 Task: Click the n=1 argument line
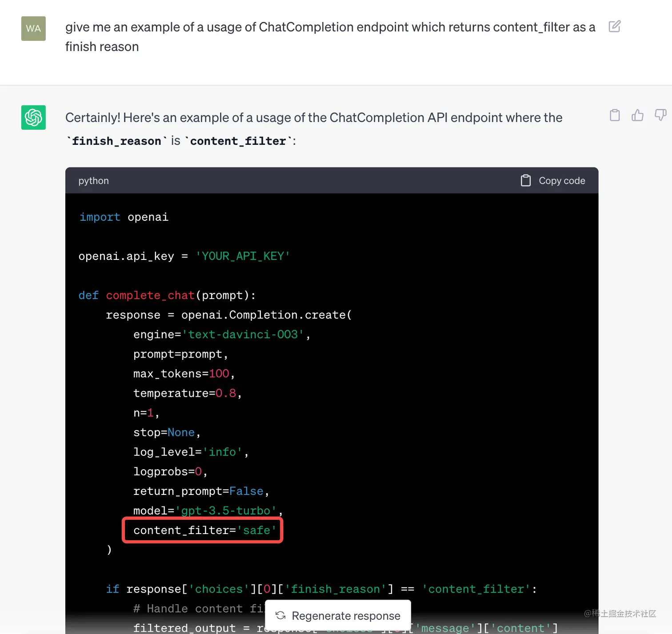pyautogui.click(x=146, y=413)
